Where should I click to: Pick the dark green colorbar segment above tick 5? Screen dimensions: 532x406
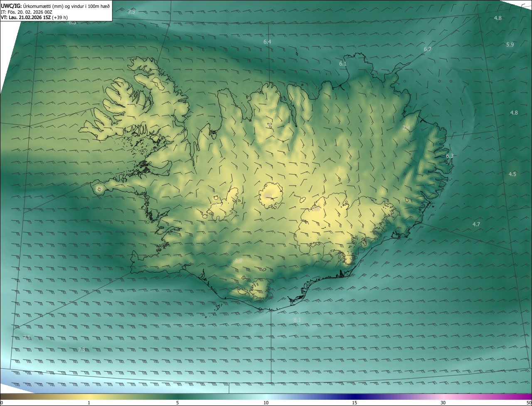point(177,396)
